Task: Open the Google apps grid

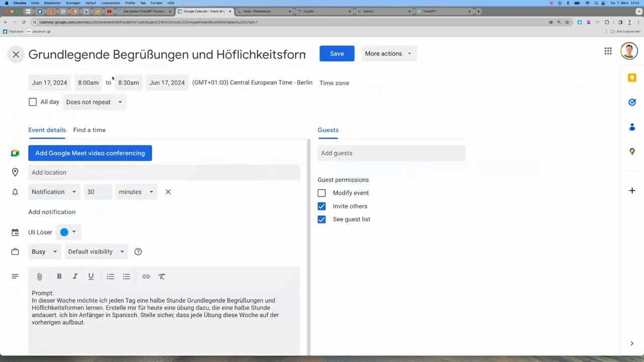Action: pos(608,51)
